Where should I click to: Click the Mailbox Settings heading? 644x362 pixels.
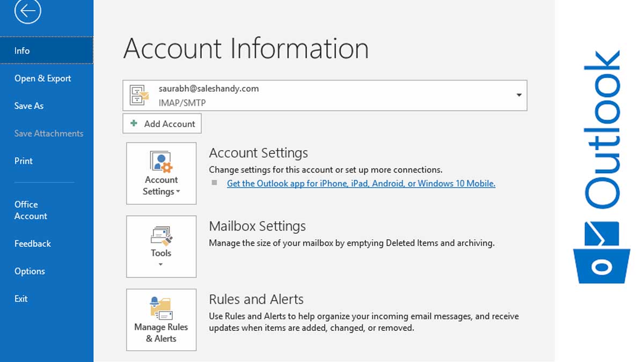[257, 226]
